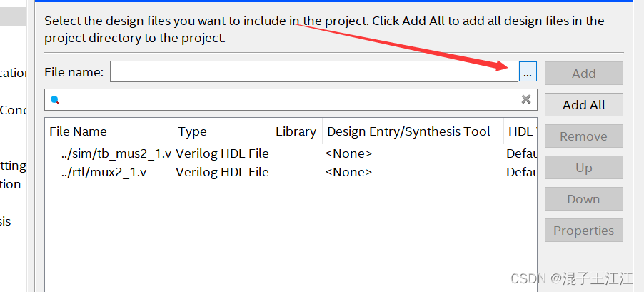Click the browse (...) button for file name
Screen dimensions: 644x292
click(528, 72)
